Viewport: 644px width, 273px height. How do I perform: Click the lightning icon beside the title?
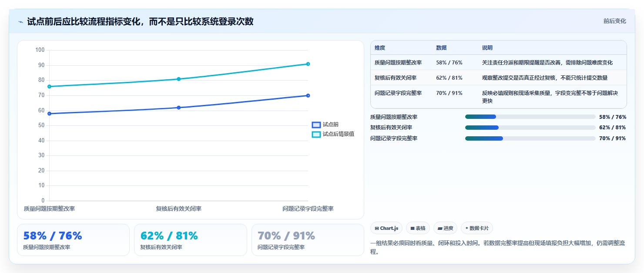(x=20, y=22)
